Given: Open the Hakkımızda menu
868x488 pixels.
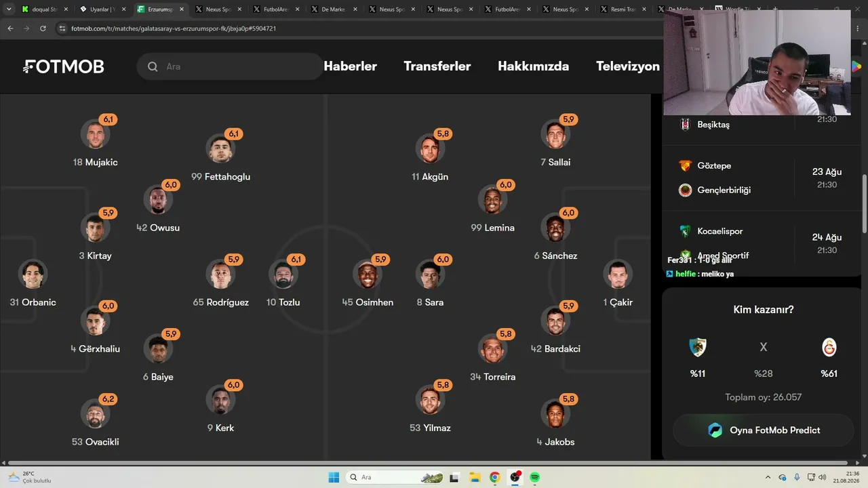Looking at the screenshot, I should click(534, 66).
